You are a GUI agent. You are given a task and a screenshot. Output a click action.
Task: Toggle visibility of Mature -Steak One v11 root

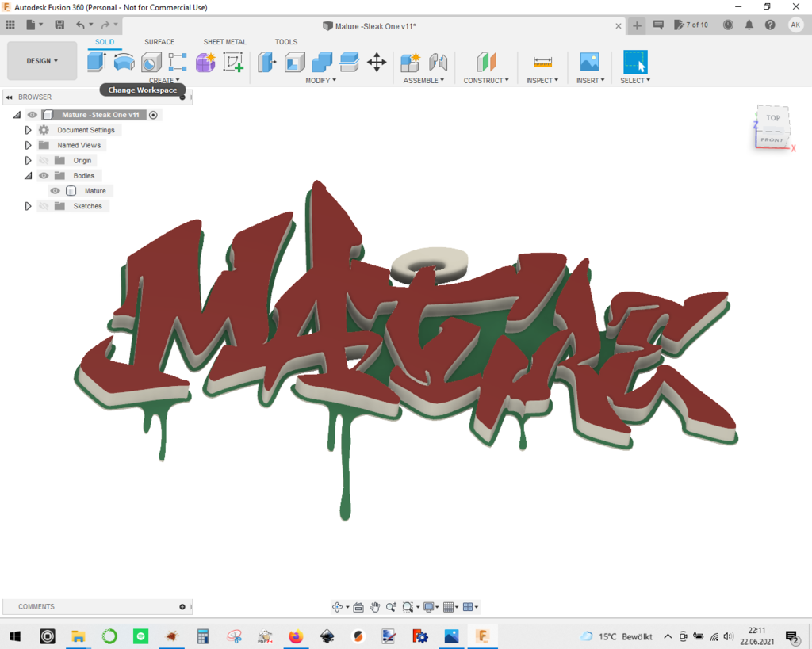point(32,115)
